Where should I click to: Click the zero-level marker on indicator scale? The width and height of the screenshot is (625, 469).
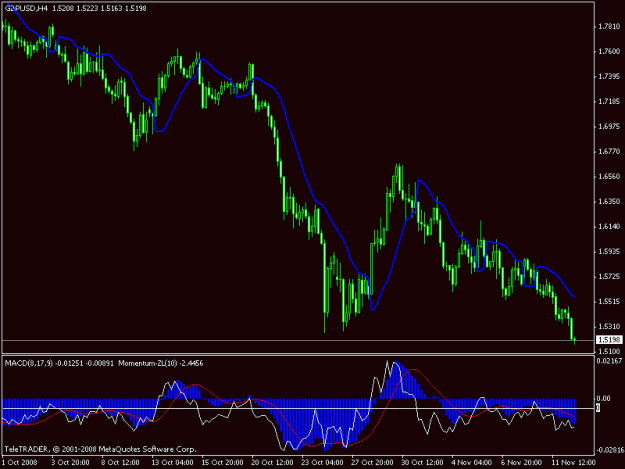pyautogui.click(x=598, y=408)
